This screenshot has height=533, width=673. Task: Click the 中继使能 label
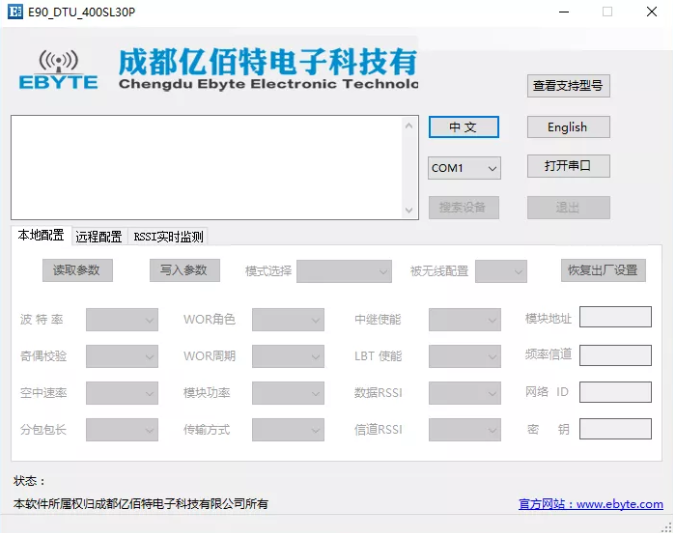click(378, 320)
